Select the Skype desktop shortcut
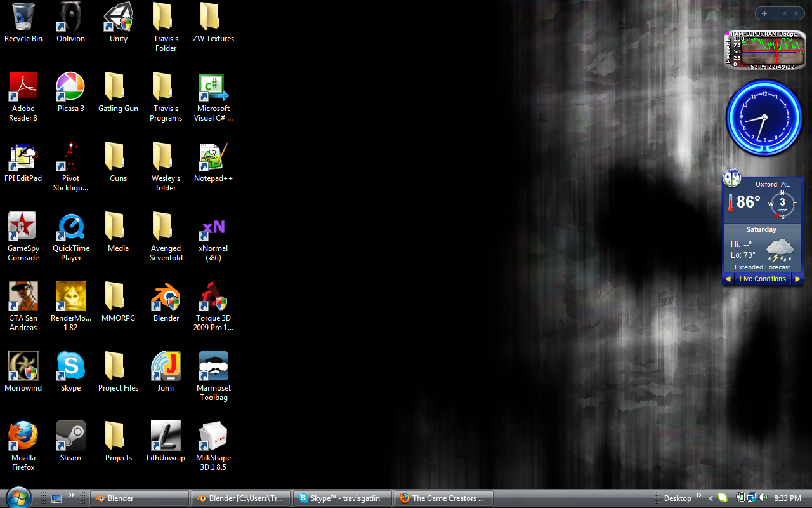The width and height of the screenshot is (812, 508). [70, 371]
